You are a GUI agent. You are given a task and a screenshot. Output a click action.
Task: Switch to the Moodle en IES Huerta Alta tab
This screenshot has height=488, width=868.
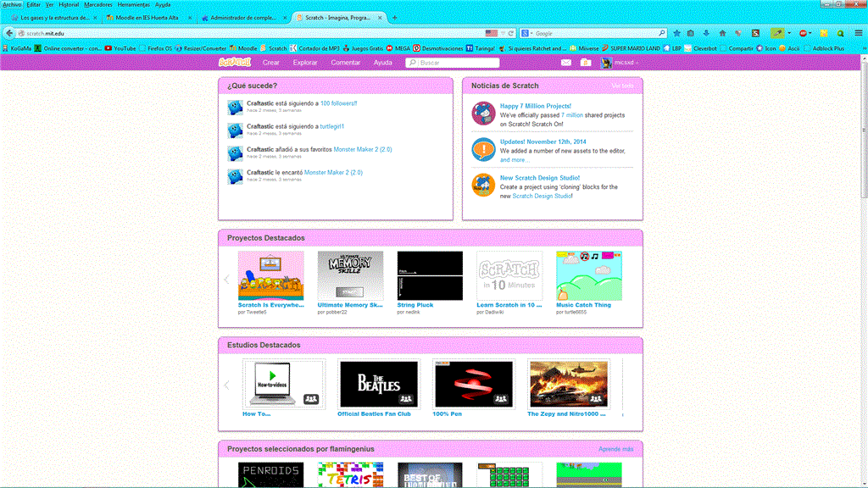(142, 18)
